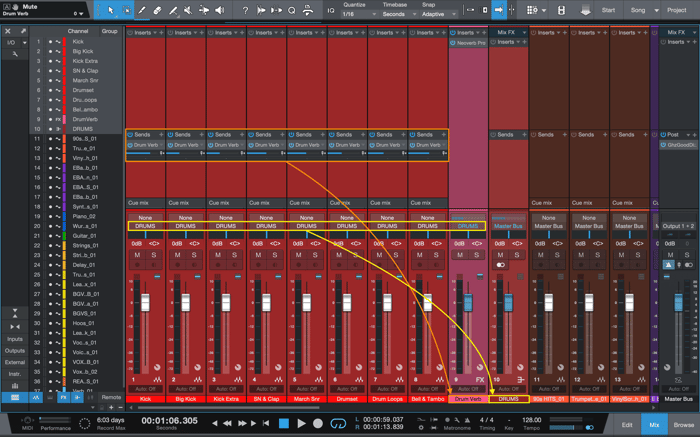Toggle visibility dot for Kick channel
The height and width of the screenshot is (437, 700).
coord(50,42)
